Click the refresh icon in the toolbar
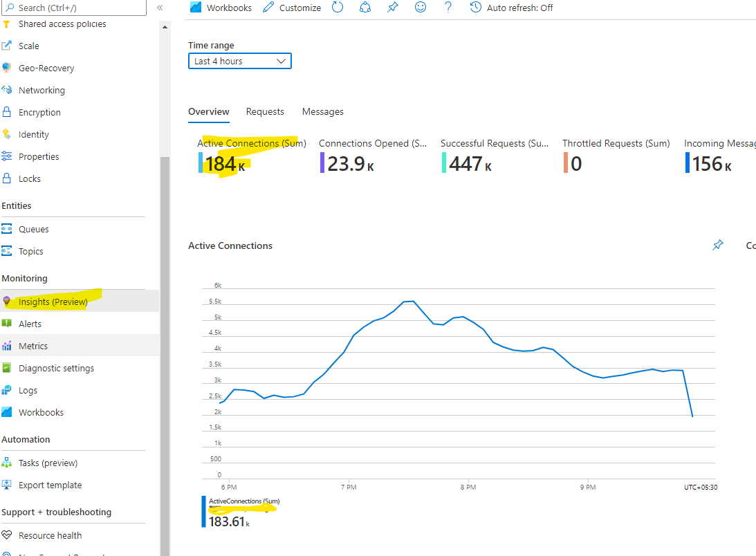Image resolution: width=756 pixels, height=556 pixels. [x=338, y=8]
